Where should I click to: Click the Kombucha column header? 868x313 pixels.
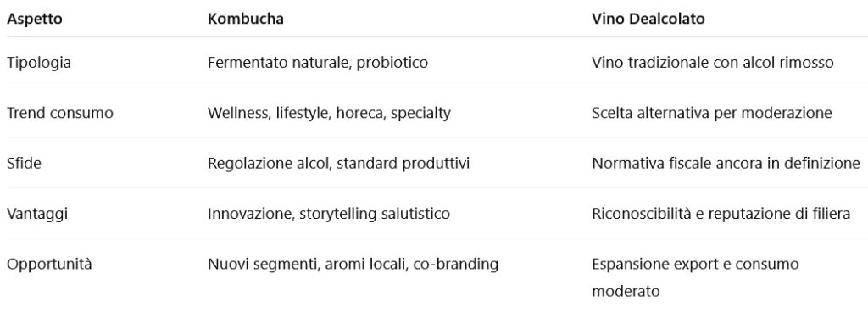click(245, 19)
